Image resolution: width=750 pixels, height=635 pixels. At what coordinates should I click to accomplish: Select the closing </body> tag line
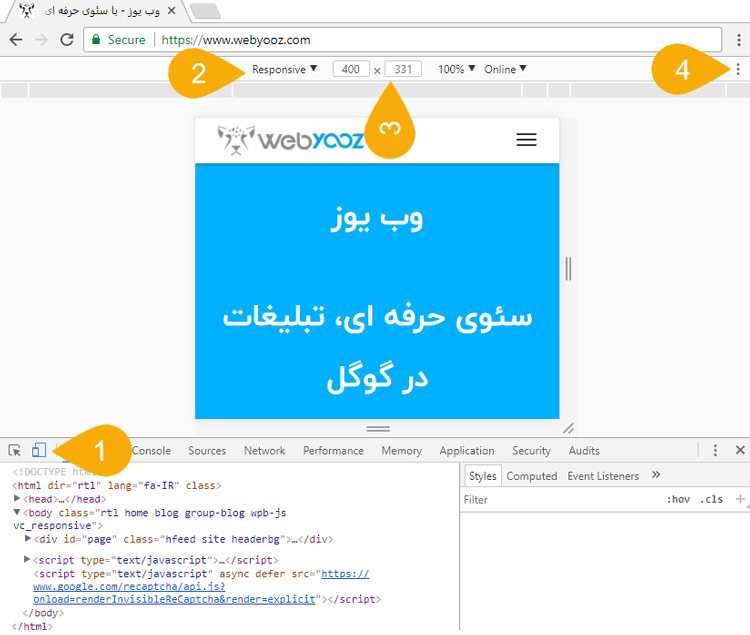pos(43,613)
